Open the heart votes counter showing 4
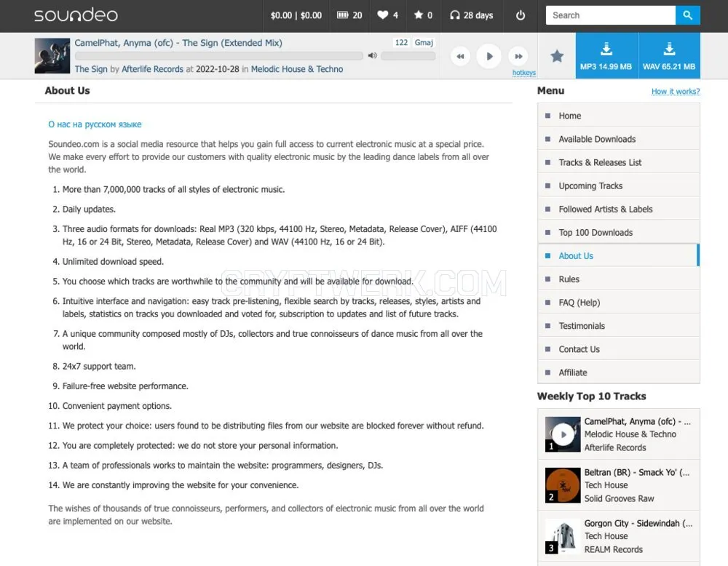Screen dimensions: 728x566 [388, 15]
